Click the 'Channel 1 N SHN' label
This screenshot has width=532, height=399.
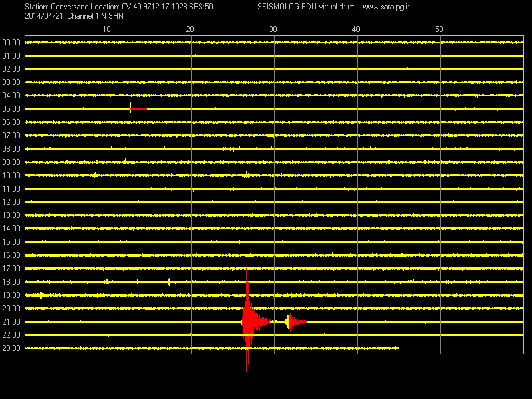(95, 16)
